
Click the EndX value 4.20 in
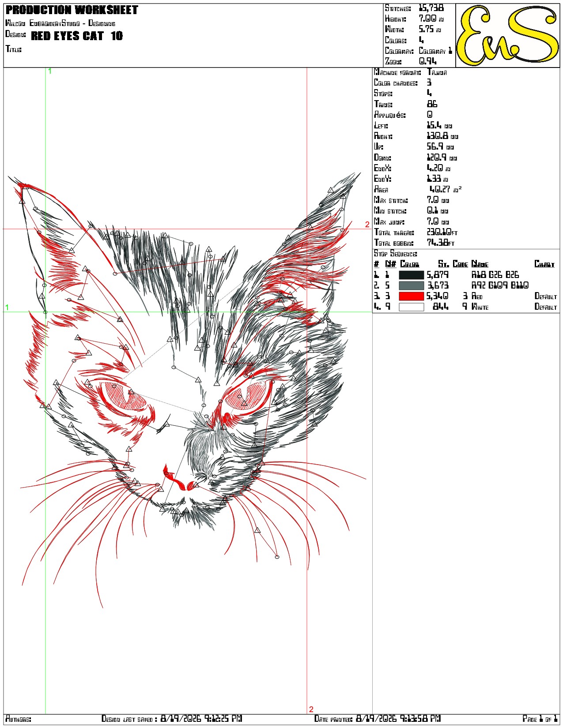[438, 168]
